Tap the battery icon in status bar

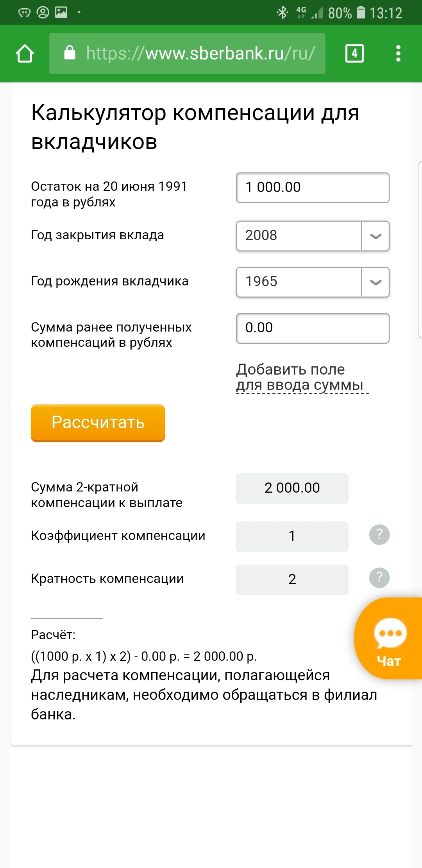click(361, 13)
